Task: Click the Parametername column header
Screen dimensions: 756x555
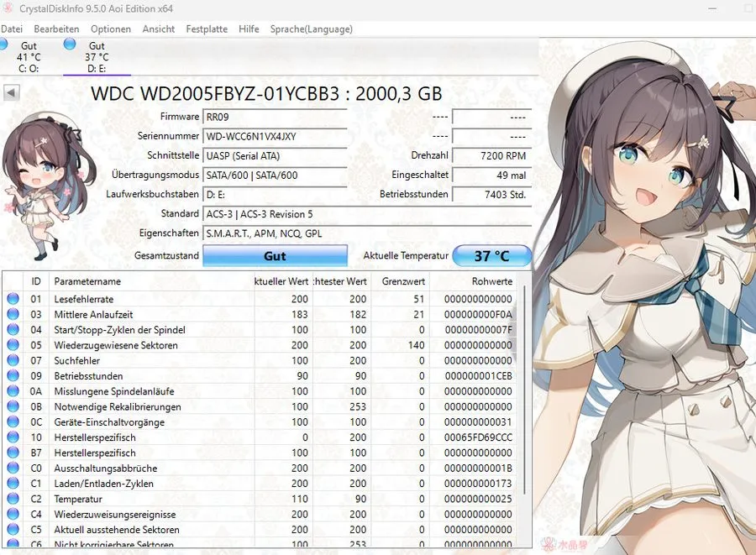Action: 151,281
